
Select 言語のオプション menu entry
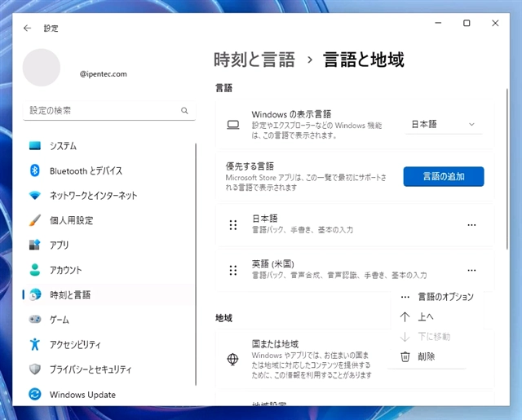[x=438, y=297]
